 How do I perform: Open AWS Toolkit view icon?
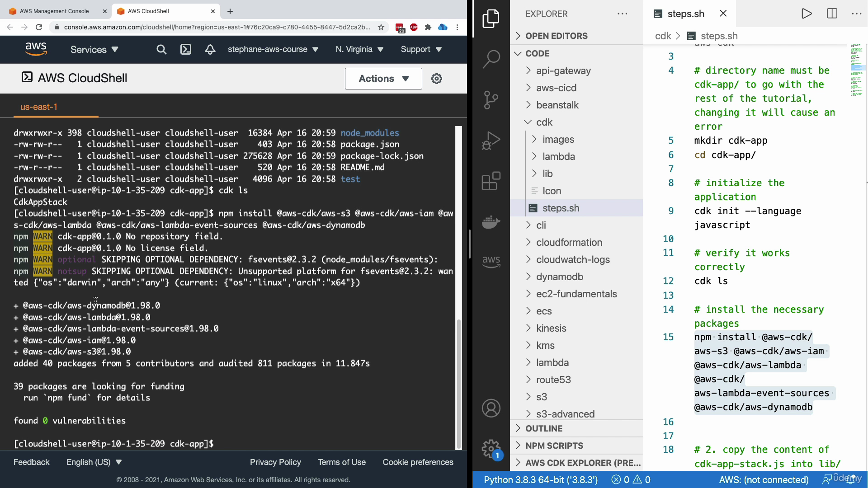coord(491,261)
